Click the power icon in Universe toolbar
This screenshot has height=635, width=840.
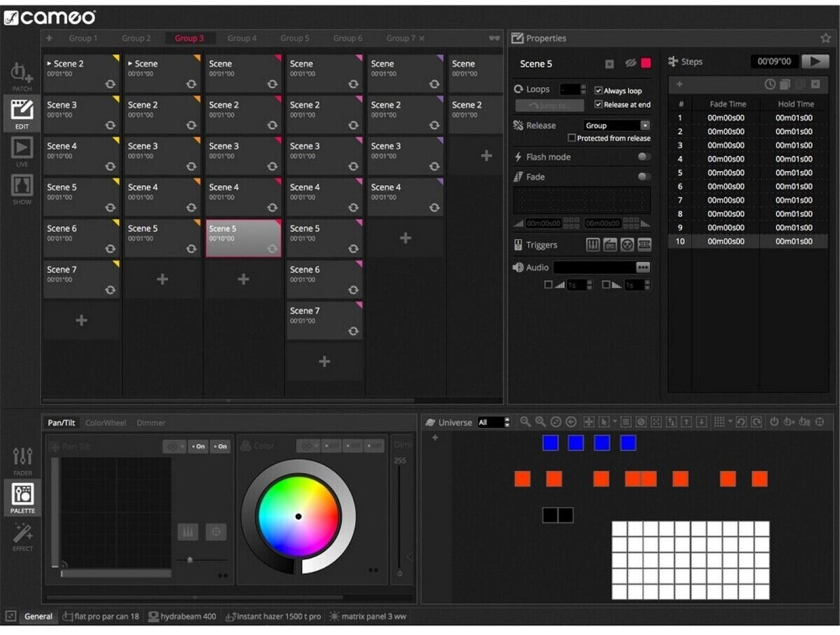coord(774,422)
